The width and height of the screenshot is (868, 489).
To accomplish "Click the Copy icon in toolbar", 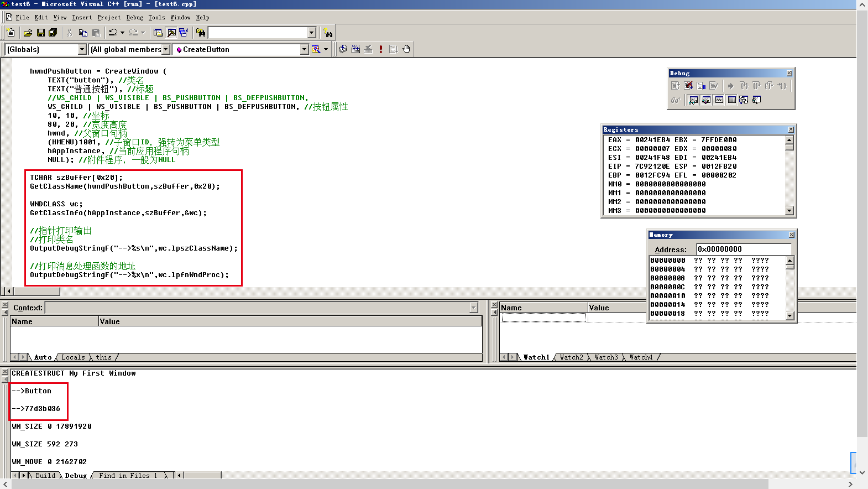I will tap(83, 33).
